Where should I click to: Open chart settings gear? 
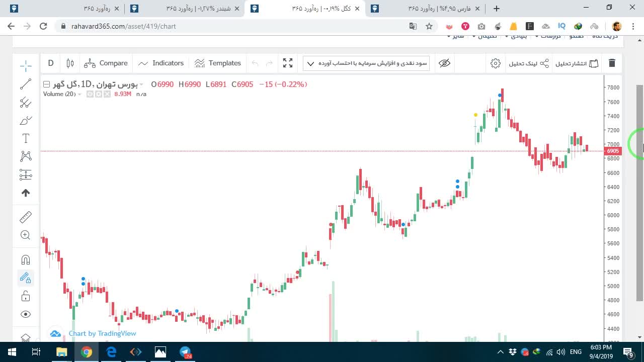point(496,63)
